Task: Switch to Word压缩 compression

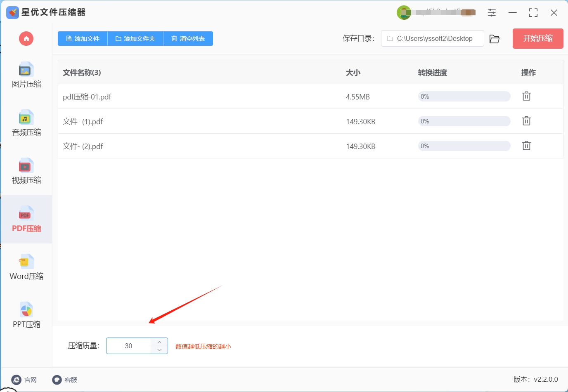Action: pos(26,267)
